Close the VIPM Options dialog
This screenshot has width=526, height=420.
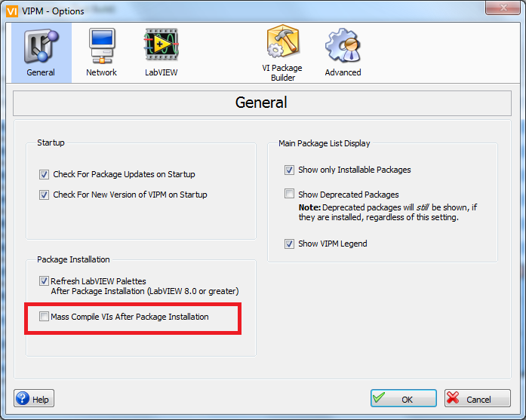[x=503, y=8]
